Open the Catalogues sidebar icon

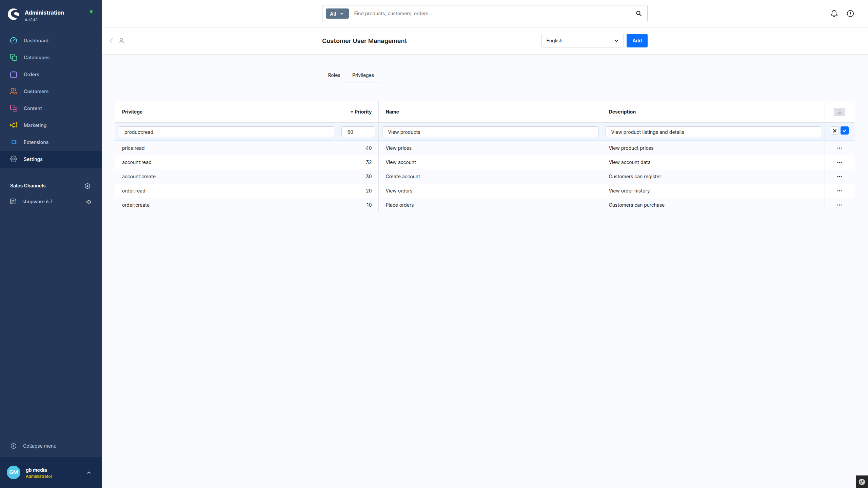[14, 58]
